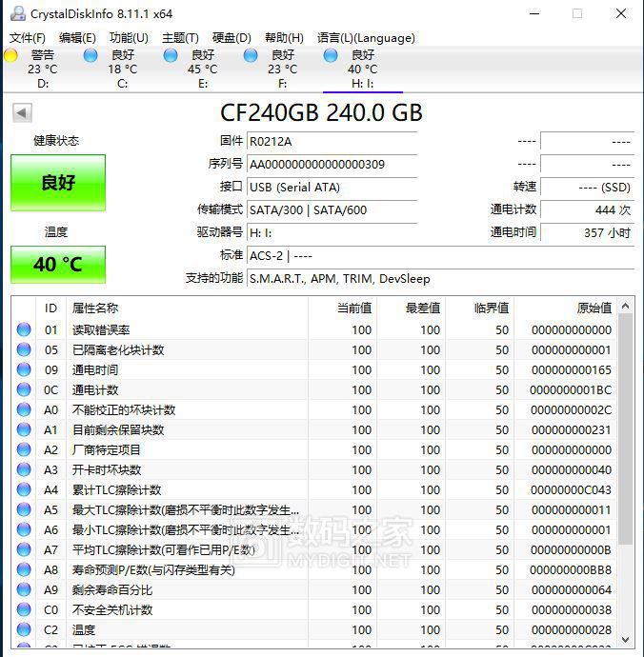Click blue status orb for attribute 01
This screenshot has width=644, height=657.
point(24,329)
